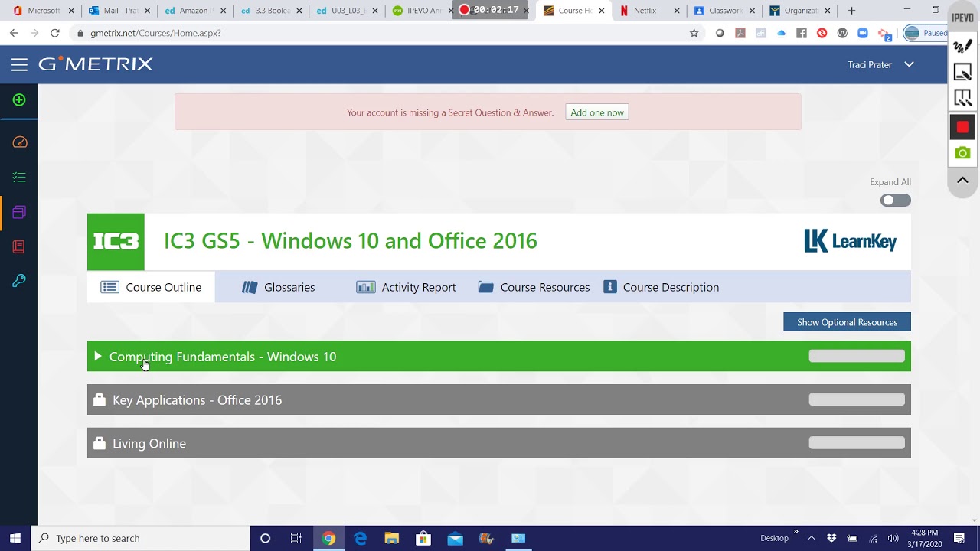The height and width of the screenshot is (551, 980).
Task: Select the IPEVO whiteboard draw tool
Action: (x=962, y=98)
